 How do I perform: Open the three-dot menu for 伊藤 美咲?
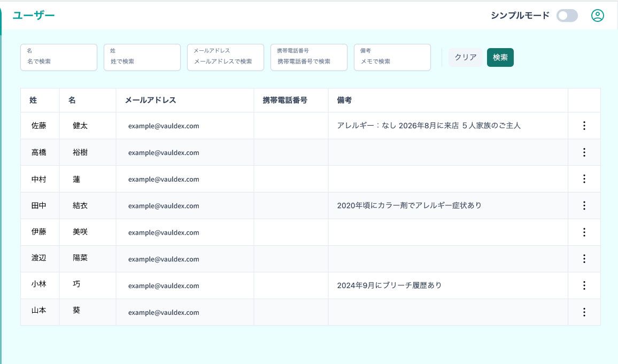(x=584, y=232)
